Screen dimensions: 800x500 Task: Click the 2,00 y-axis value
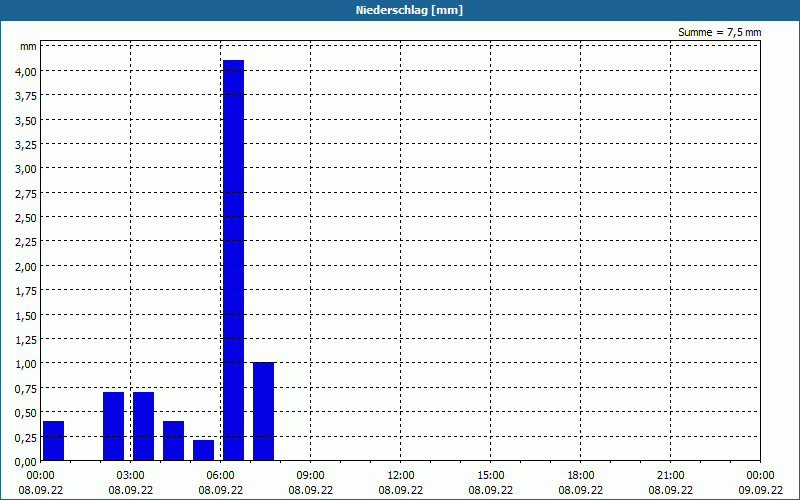point(26,267)
